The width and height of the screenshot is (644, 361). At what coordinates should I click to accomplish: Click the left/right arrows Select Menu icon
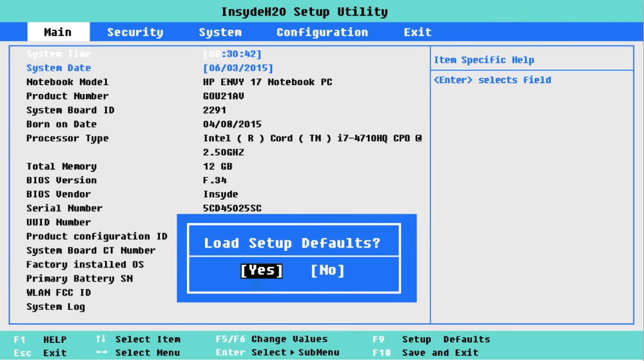click(101, 353)
